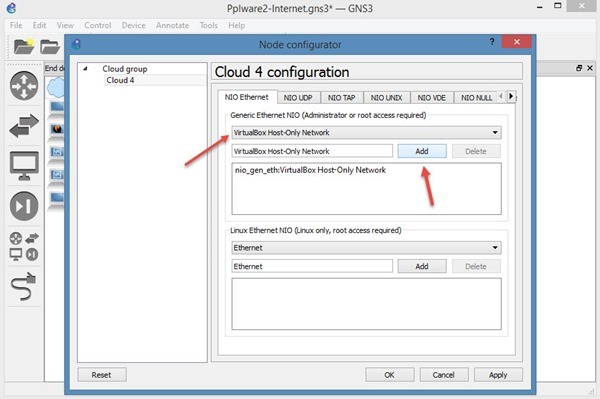Image resolution: width=600 pixels, height=399 pixels.
Task: Click the Apply button
Action: [498, 375]
